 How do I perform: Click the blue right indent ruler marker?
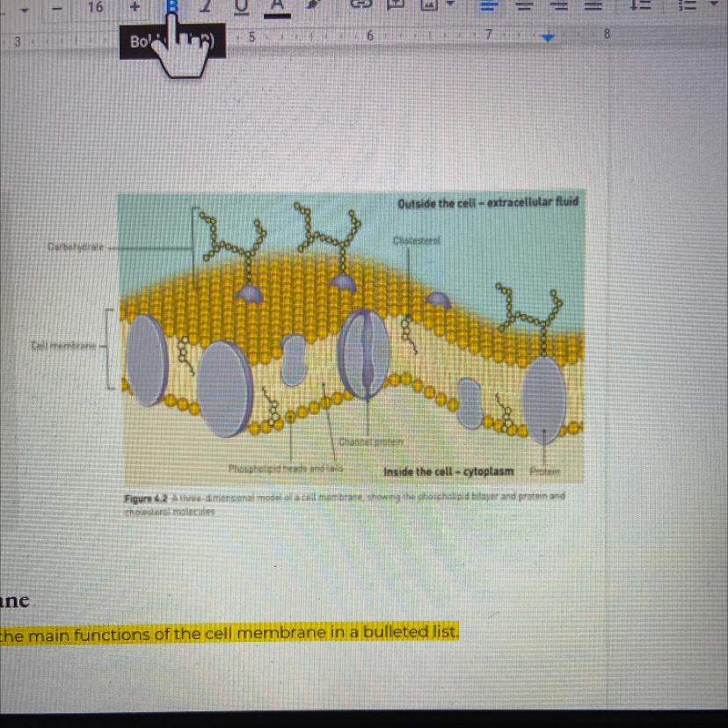[x=549, y=39]
